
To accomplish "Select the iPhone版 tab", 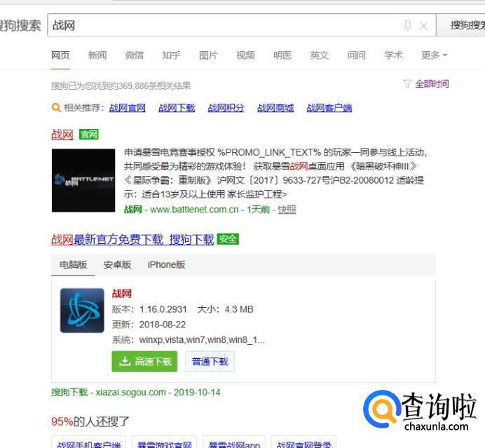I will [x=166, y=264].
